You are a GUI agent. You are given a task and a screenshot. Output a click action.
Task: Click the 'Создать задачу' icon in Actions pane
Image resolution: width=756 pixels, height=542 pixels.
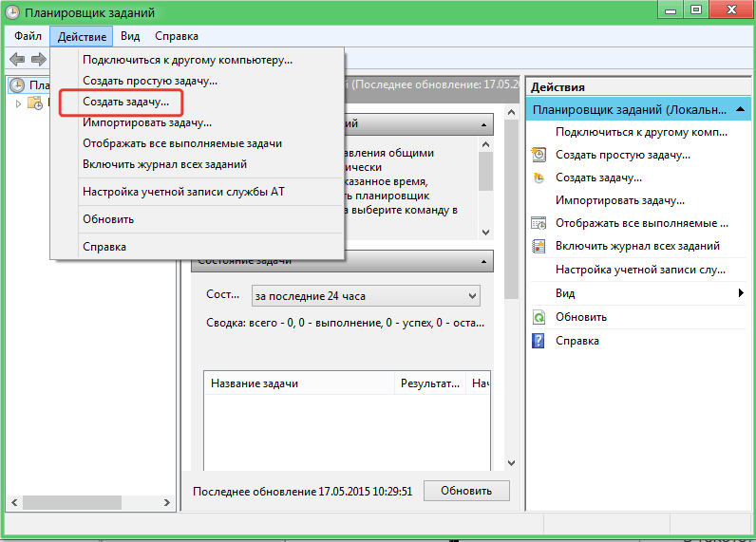(539, 178)
